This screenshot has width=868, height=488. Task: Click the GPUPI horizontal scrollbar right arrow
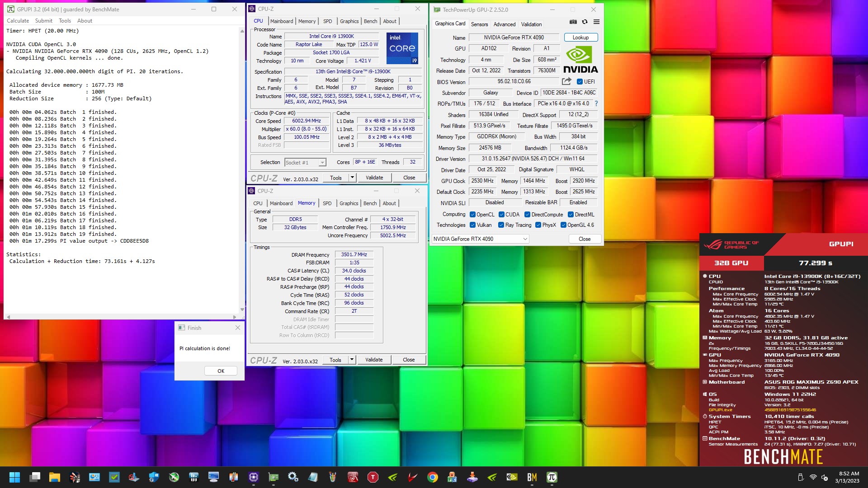235,317
